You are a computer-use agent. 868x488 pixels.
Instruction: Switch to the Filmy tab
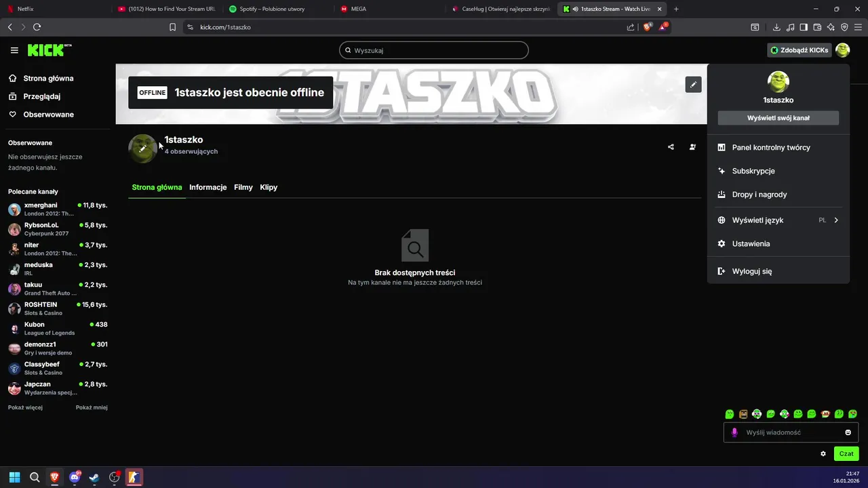[243, 187]
